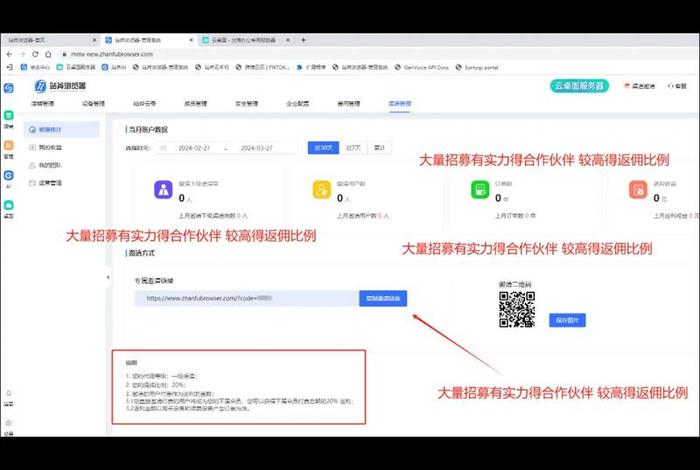Open the 企业配置 menu
Image resolution: width=700 pixels, height=470 pixels.
coord(297,104)
